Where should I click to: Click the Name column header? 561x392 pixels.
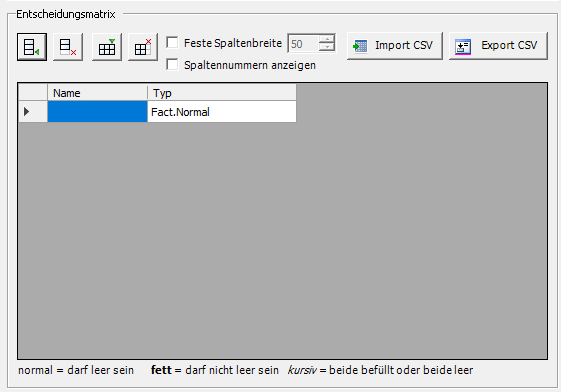97,93
